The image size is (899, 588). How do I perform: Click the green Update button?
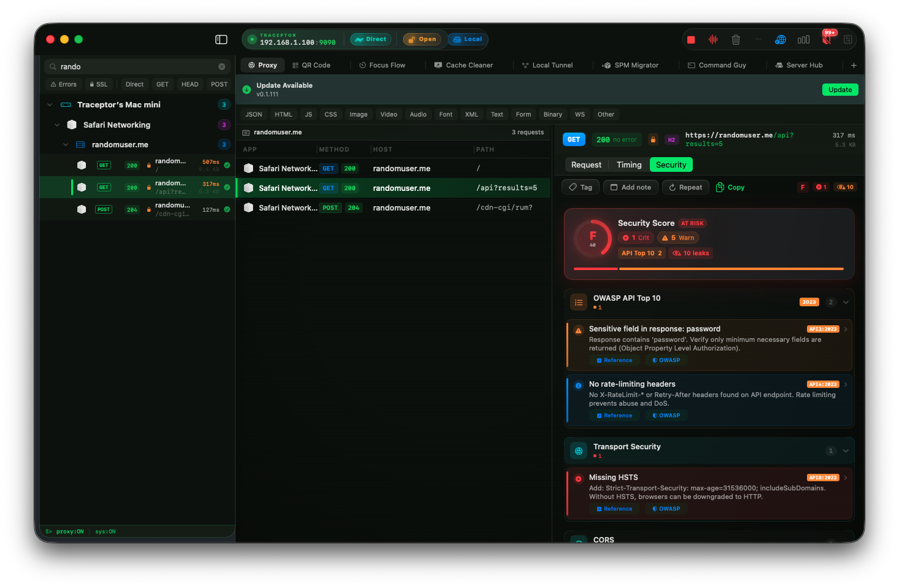click(x=840, y=90)
